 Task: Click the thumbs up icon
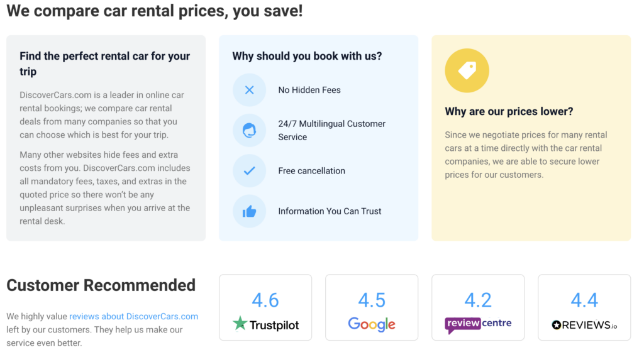tap(249, 211)
